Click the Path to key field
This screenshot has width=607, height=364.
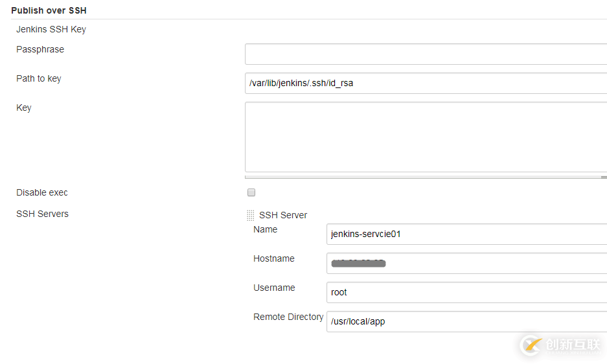[426, 84]
